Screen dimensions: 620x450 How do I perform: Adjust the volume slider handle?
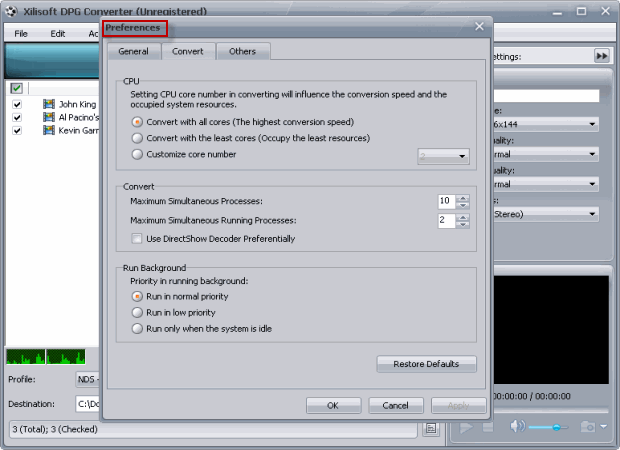[x=556, y=427]
